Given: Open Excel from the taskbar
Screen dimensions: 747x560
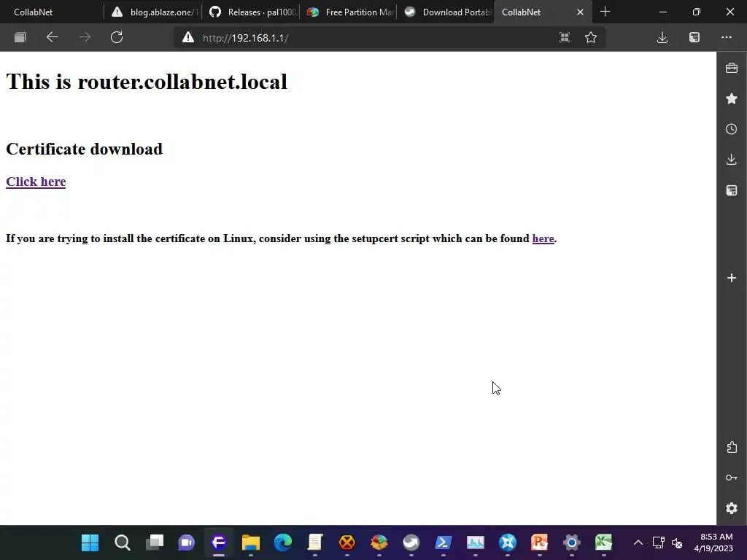Looking at the screenshot, I should click(x=603, y=542).
